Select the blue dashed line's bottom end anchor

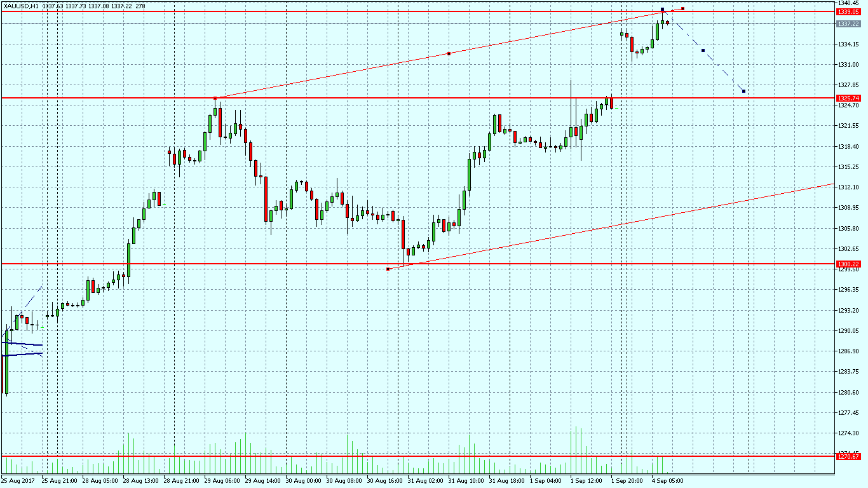tap(743, 91)
